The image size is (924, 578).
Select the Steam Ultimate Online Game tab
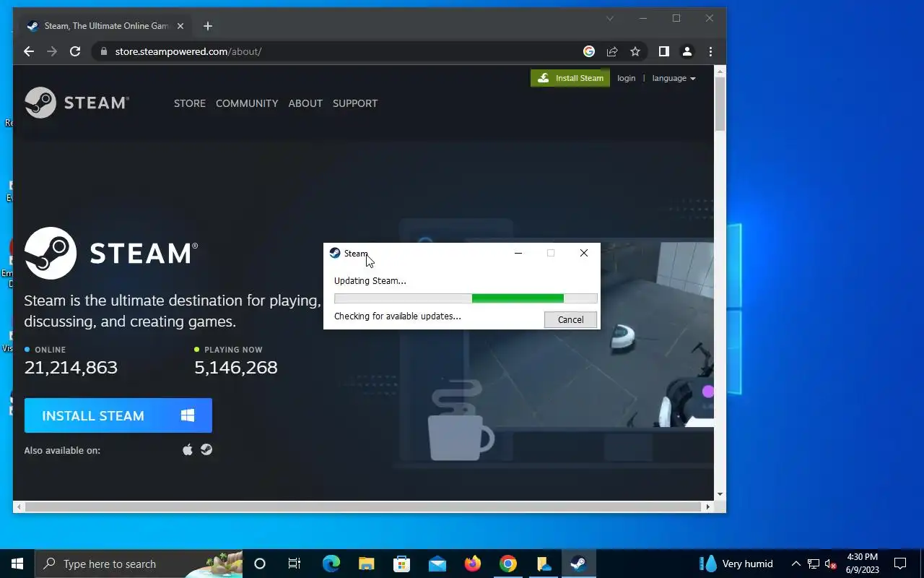(x=105, y=26)
